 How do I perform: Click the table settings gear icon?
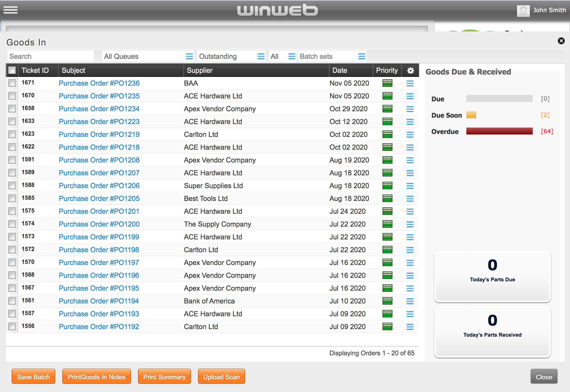click(x=410, y=70)
